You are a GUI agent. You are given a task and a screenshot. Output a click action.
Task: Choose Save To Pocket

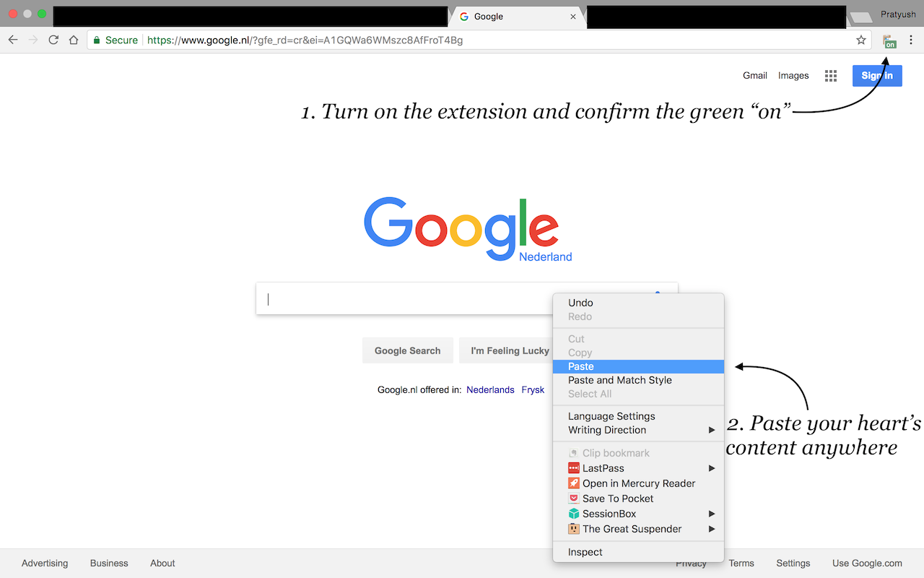638,499
